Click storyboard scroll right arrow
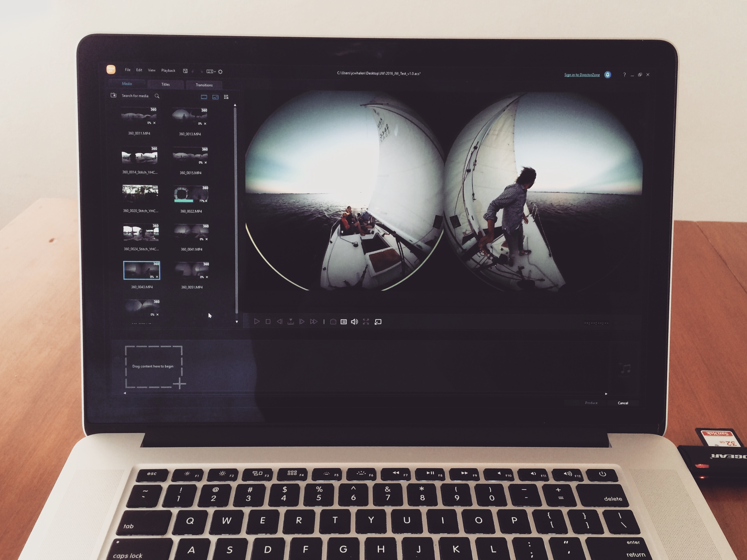 click(606, 394)
